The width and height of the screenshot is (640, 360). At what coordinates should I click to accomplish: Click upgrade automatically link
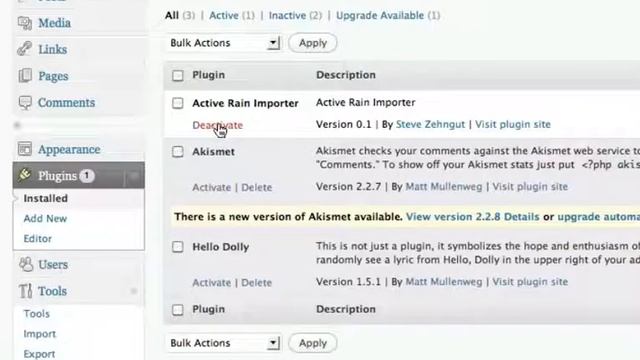coord(598,217)
